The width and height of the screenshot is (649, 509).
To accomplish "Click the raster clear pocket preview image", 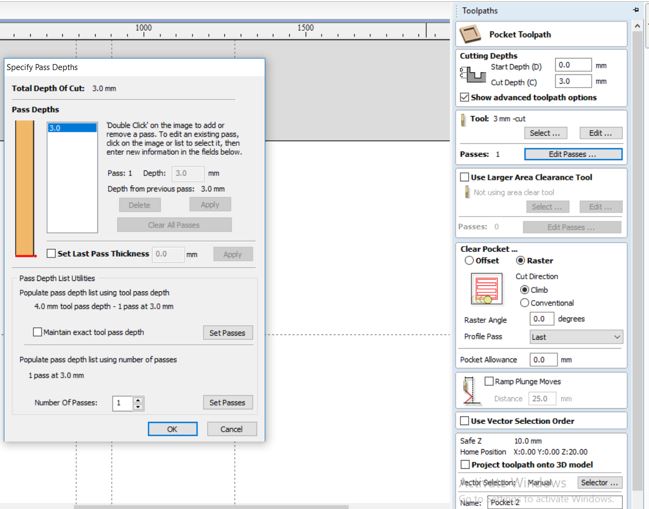I will (486, 288).
